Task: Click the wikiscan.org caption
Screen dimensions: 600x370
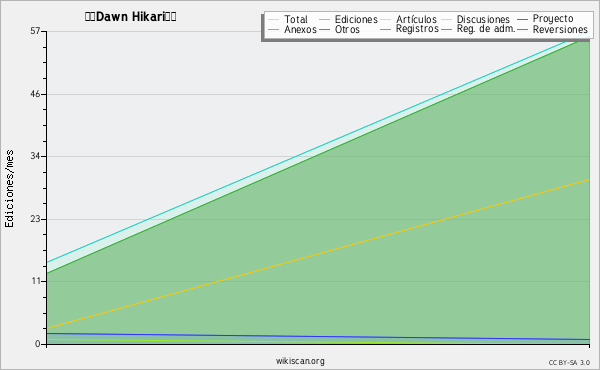Action: pyautogui.click(x=300, y=361)
